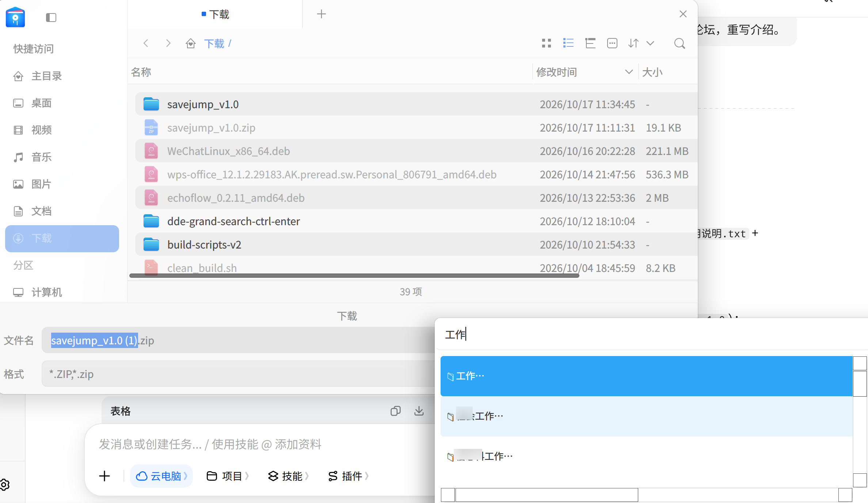Open 音乐 in the sidebar
The height and width of the screenshot is (503, 868).
click(x=62, y=157)
